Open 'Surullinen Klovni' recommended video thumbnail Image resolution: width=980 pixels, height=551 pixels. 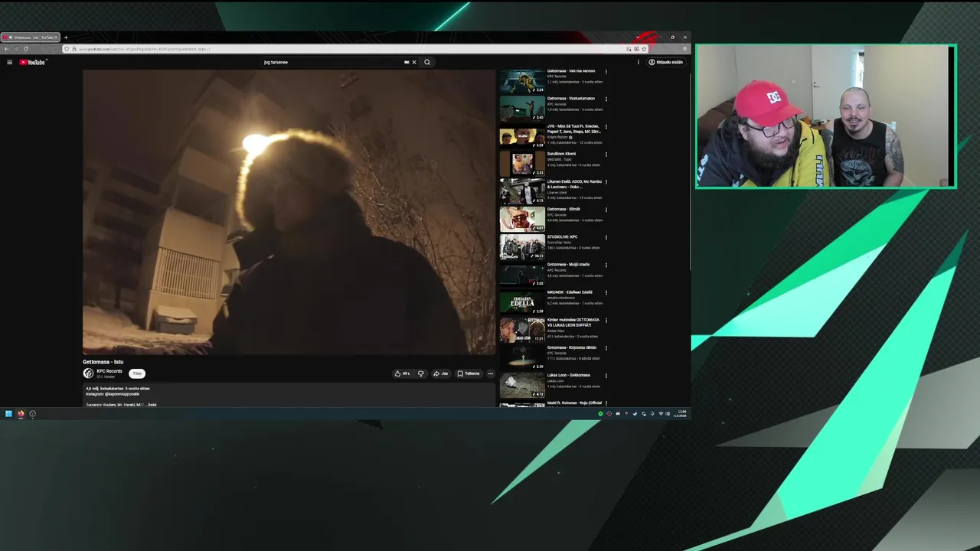click(522, 165)
